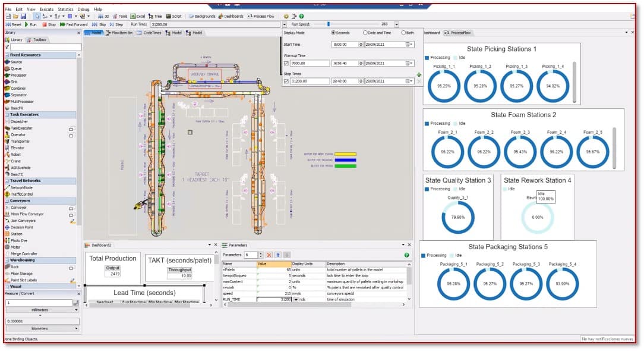Click the green add Stop Time plus icon
The width and height of the screenshot is (644, 351).
coord(419,75)
